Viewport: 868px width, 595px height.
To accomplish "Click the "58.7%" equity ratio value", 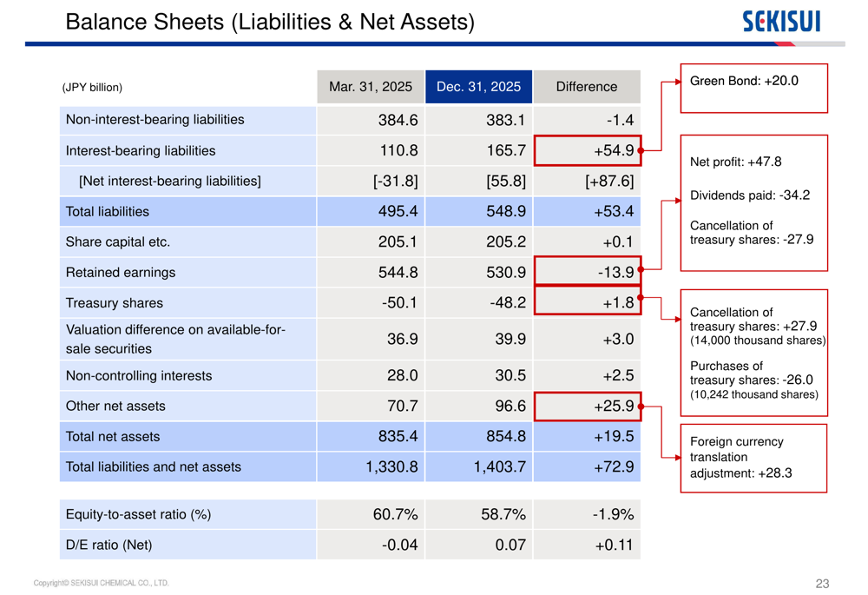I will [x=503, y=515].
